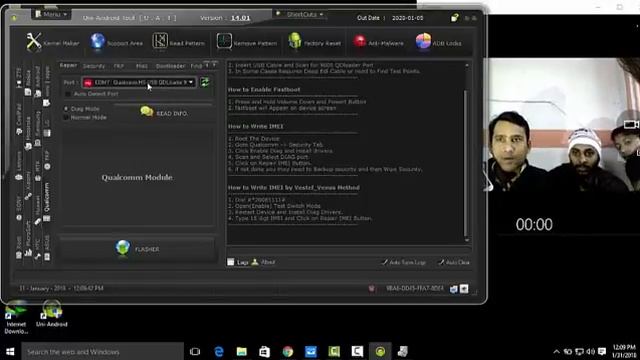This screenshot has height=360, width=640.
Task: Click the scrollbar up arrow in help pane
Action: 467,65
